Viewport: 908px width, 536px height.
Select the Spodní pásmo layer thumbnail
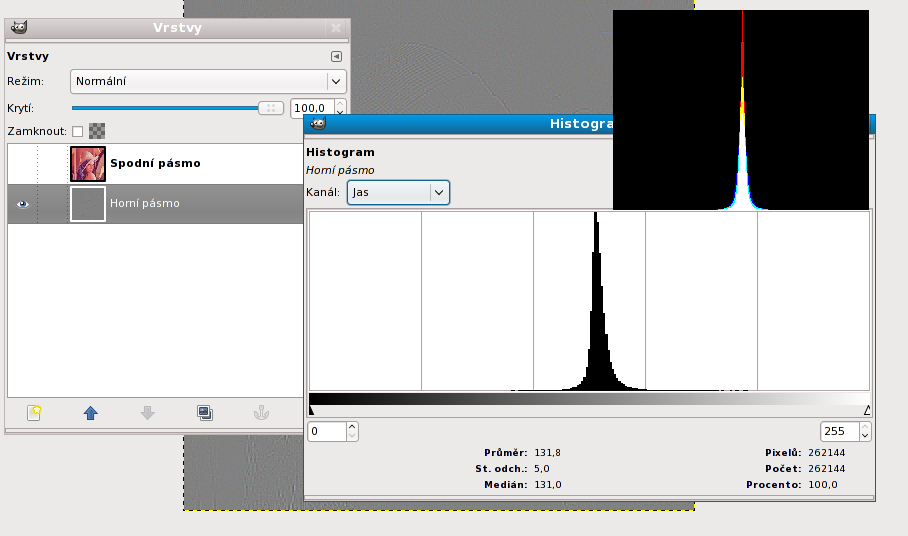coord(88,164)
